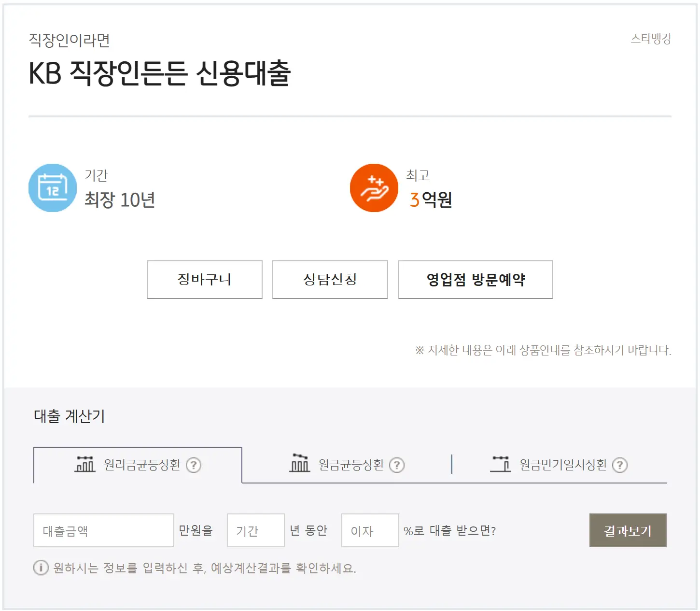
Task: Click the 원금만기일시상환 chart icon
Action: [x=501, y=464]
